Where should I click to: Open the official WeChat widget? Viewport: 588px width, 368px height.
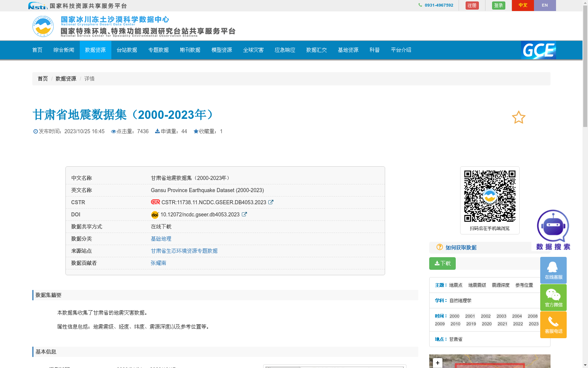[553, 297]
